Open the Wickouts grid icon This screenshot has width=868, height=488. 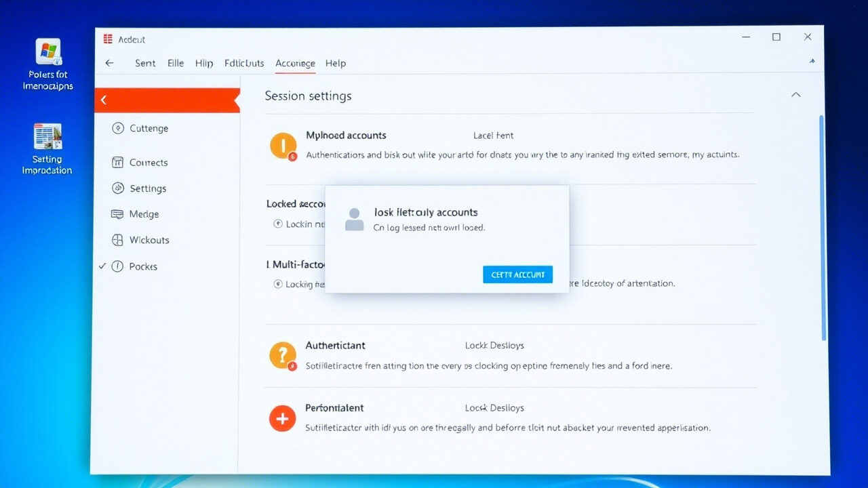point(119,239)
